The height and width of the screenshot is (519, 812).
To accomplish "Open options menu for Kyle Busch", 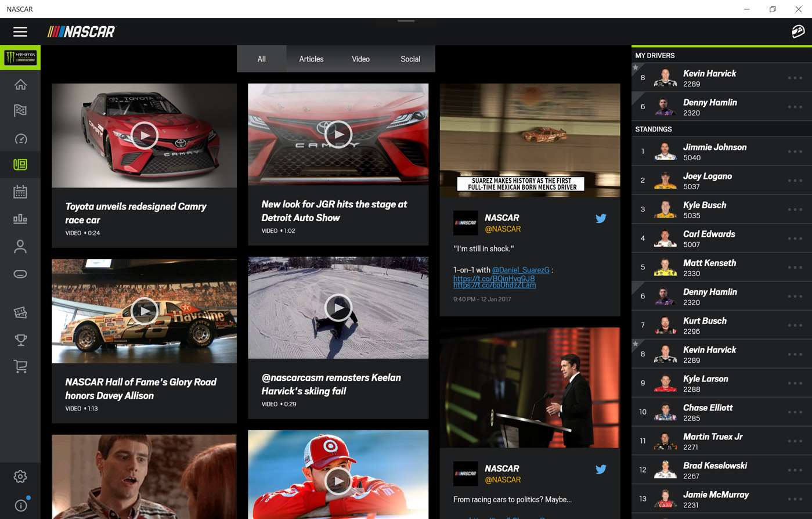I will [795, 210].
